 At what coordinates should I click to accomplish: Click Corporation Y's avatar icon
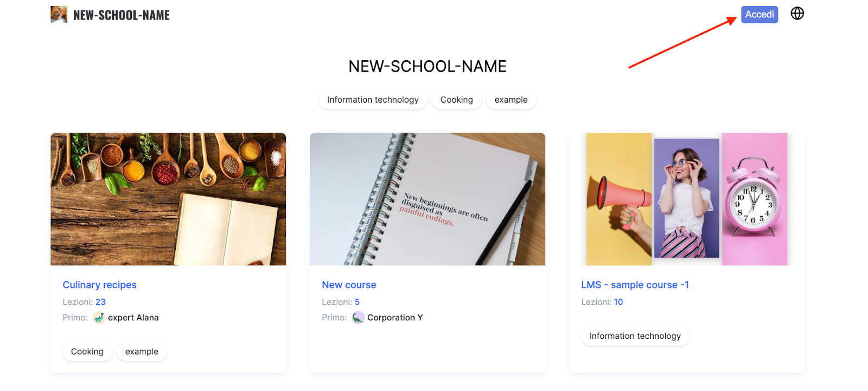click(358, 318)
